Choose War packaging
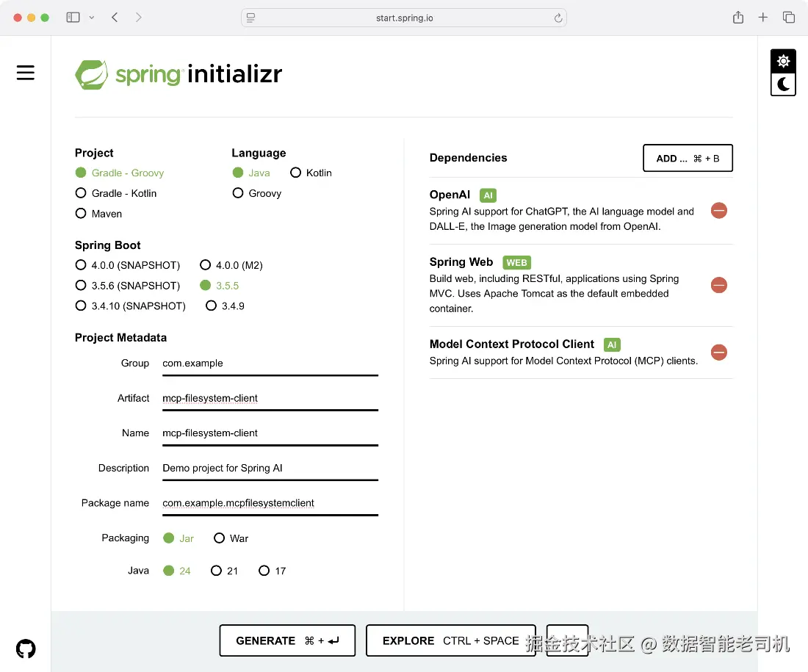 231,538
